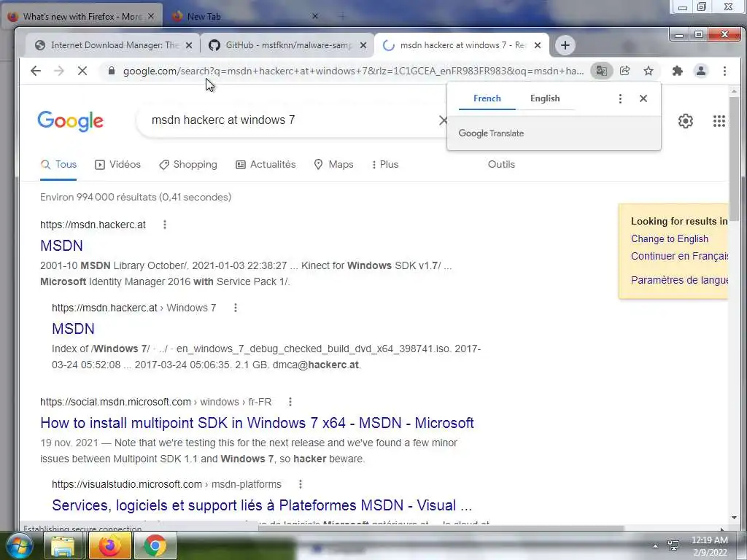Switch to the Maps search tab
The image size is (747, 560).
333,165
